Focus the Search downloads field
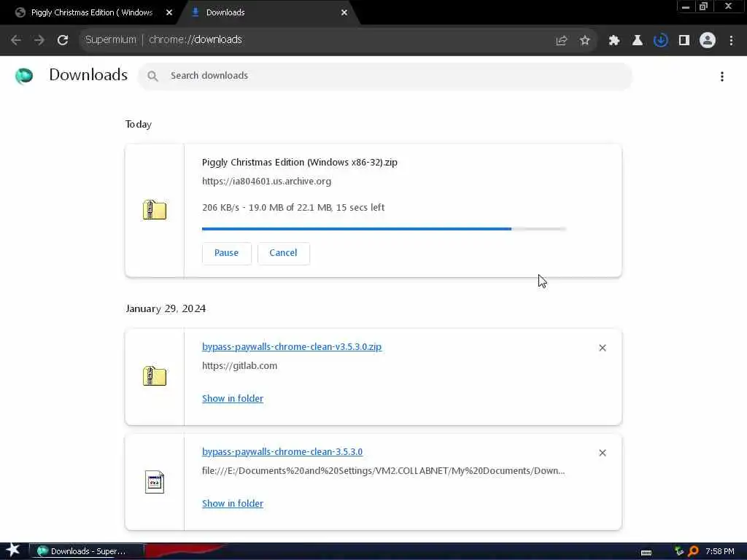Image resolution: width=747 pixels, height=560 pixels. tap(385, 76)
